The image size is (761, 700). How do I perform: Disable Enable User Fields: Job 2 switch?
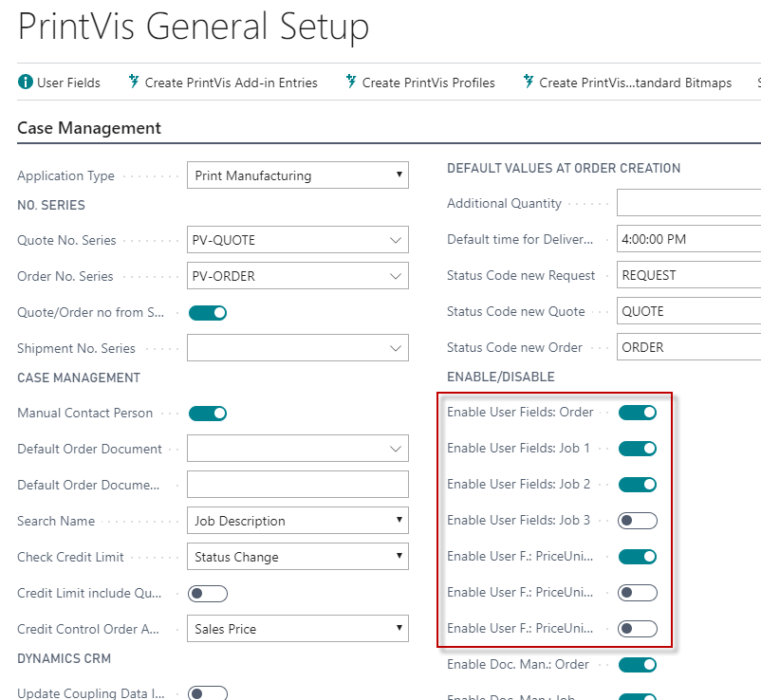tap(638, 484)
